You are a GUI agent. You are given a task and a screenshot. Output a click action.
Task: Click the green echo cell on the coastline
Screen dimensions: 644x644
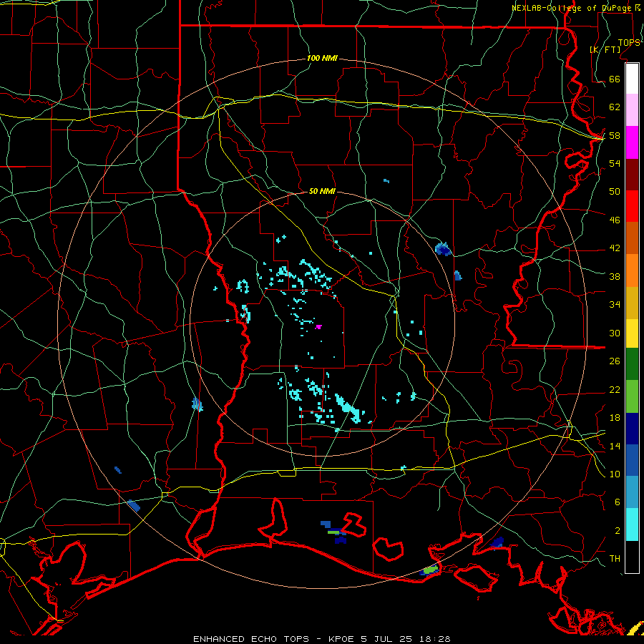(431, 570)
